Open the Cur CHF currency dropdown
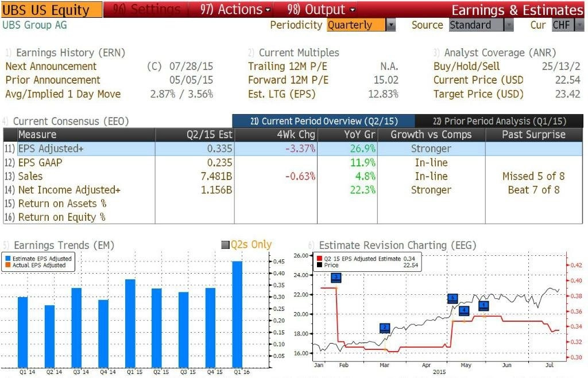This screenshot has width=588, height=378. tap(568, 25)
